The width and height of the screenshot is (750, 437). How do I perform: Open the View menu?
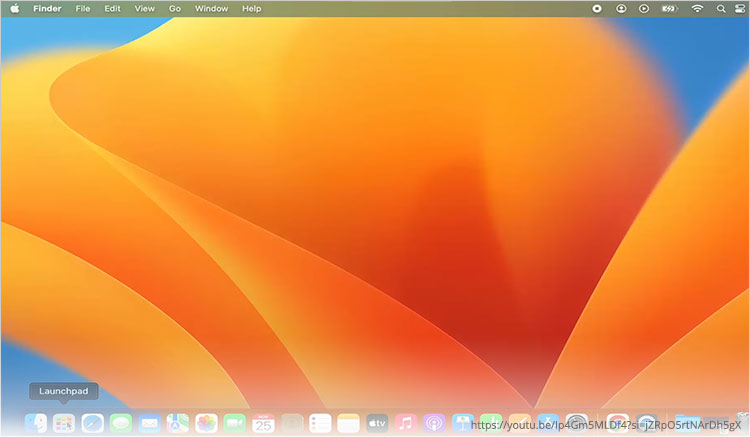(144, 9)
